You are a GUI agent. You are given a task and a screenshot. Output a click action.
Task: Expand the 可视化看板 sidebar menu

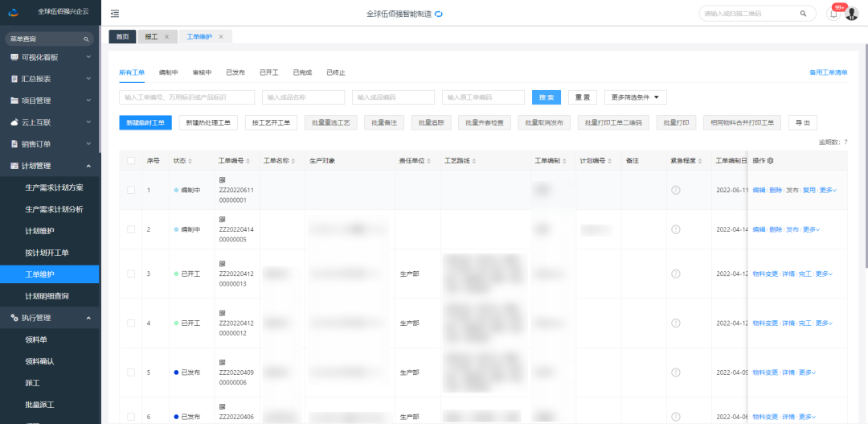50,57
